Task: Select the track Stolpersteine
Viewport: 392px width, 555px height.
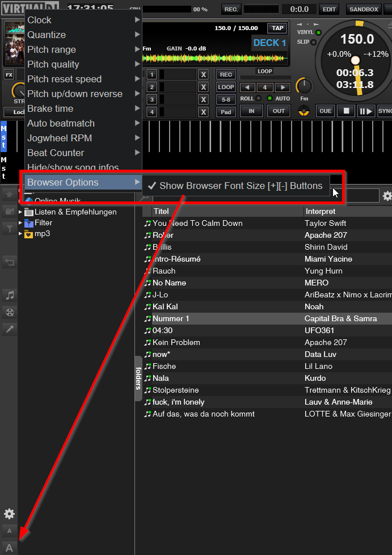Action: coord(267,390)
